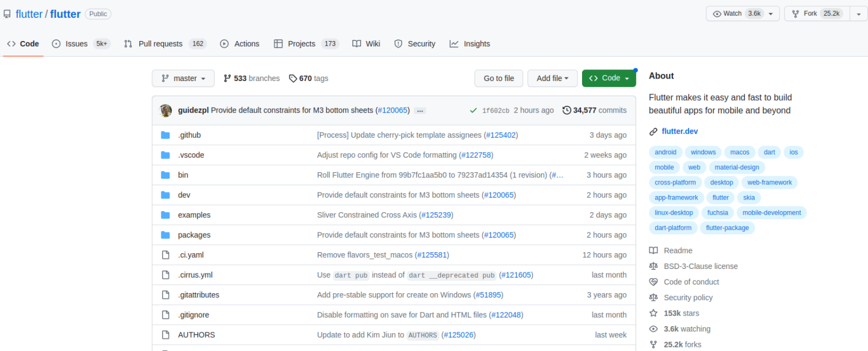Click the file icon for .ci.yaml
This screenshot has width=868, height=351.
point(165,255)
